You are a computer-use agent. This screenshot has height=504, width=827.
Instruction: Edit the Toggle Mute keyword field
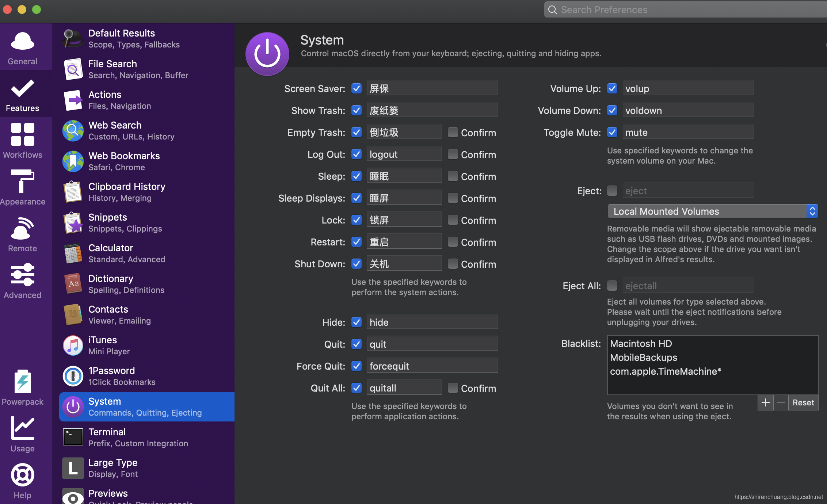pyautogui.click(x=688, y=132)
